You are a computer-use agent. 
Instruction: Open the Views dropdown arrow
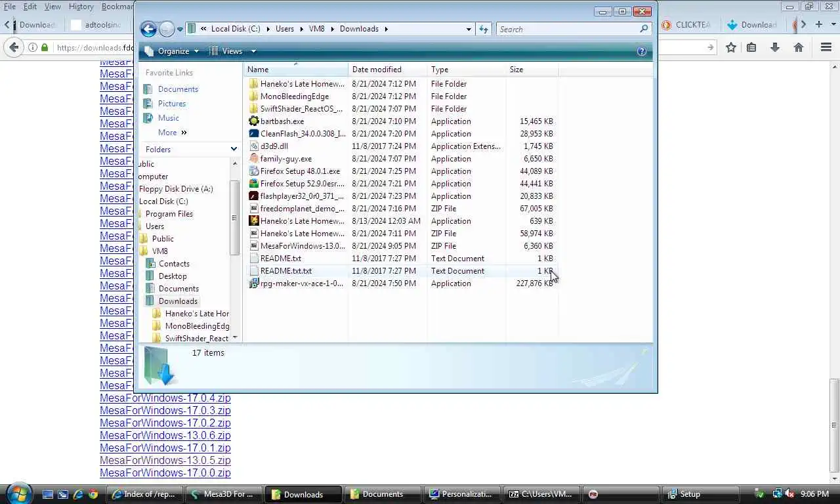coord(253,51)
